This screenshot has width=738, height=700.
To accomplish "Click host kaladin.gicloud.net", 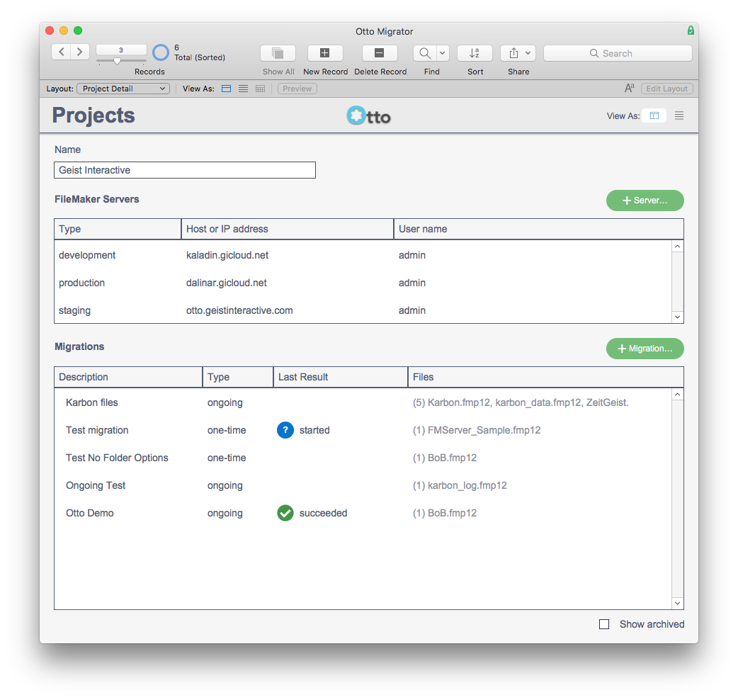I will pyautogui.click(x=227, y=255).
